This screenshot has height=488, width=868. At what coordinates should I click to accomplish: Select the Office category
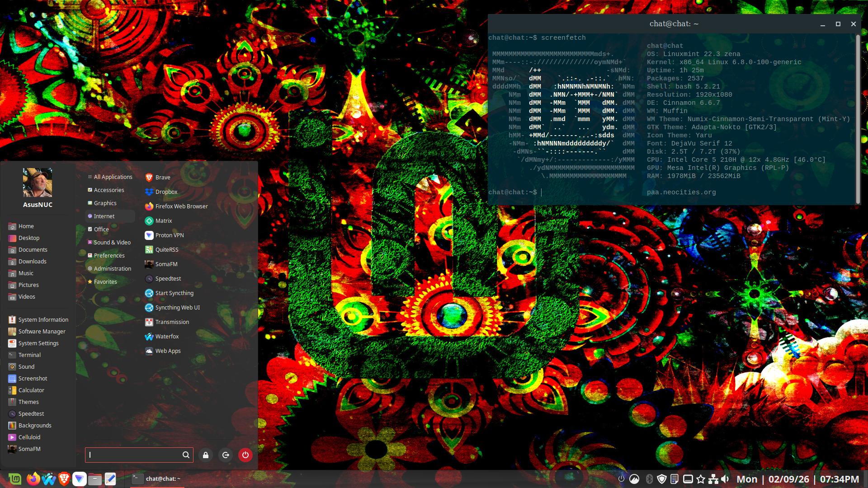tap(101, 229)
